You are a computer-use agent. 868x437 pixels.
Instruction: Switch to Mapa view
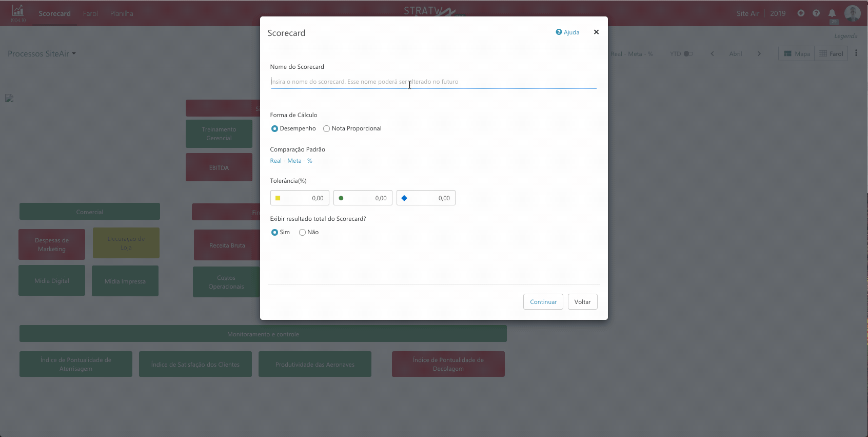coord(797,53)
